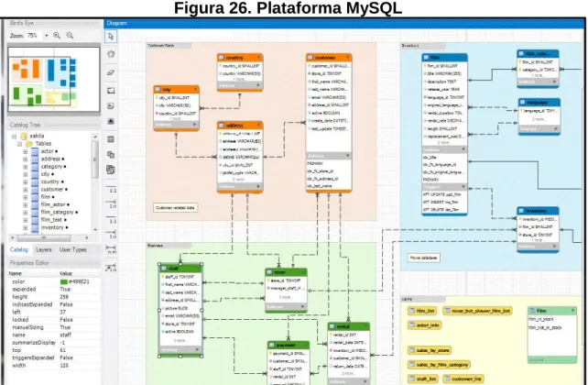Choose the second 1:1 relationship tool
This screenshot has width=588, height=385.
pyautogui.click(x=111, y=219)
